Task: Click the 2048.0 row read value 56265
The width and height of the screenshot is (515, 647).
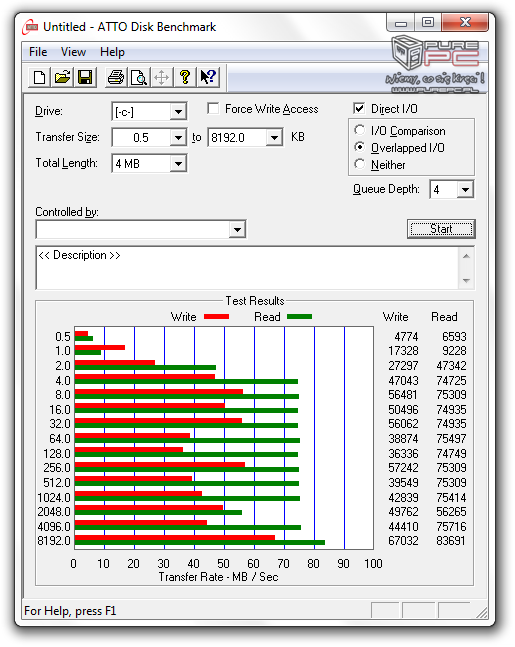Action: (x=451, y=512)
